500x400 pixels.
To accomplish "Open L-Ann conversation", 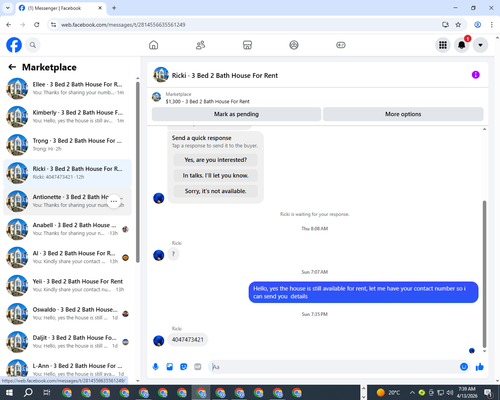I will pyautogui.click(x=67, y=368).
